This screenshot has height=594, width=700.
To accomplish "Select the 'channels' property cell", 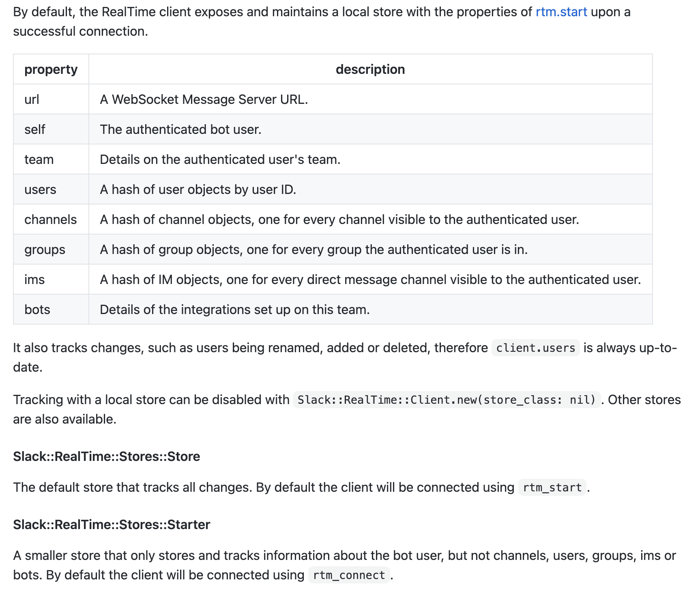I will click(51, 220).
